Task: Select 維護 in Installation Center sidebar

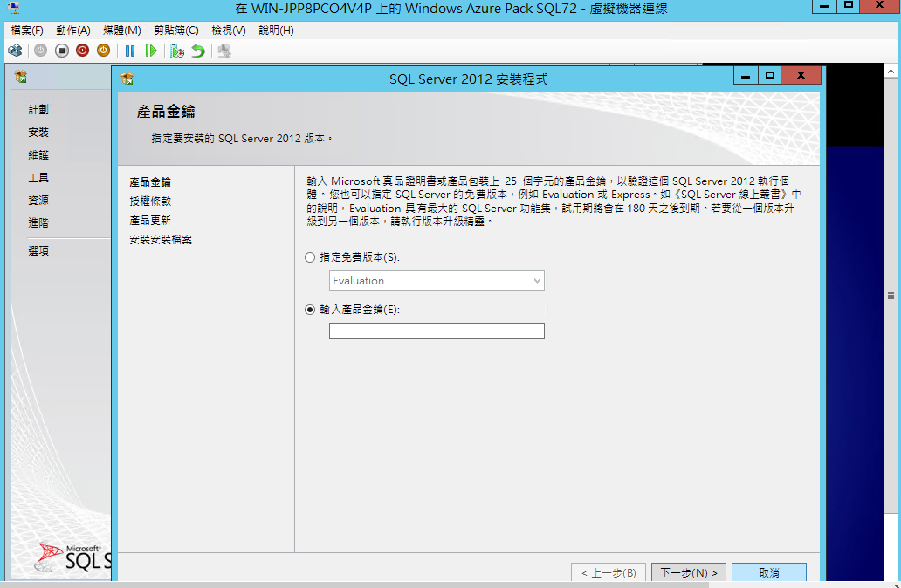Action: pyautogui.click(x=38, y=155)
